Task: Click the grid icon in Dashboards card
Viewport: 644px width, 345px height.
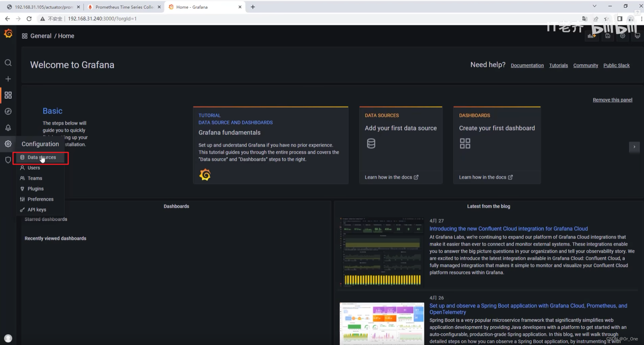Action: click(465, 144)
